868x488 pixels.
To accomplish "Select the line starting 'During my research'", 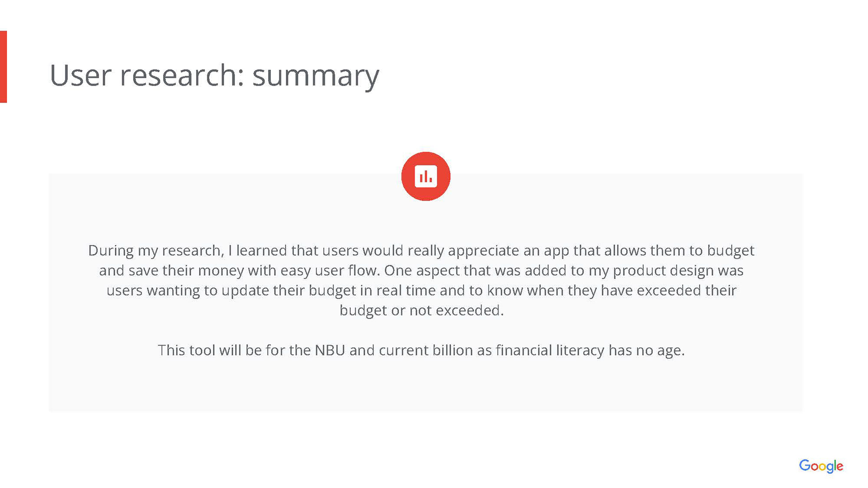I will point(421,251).
